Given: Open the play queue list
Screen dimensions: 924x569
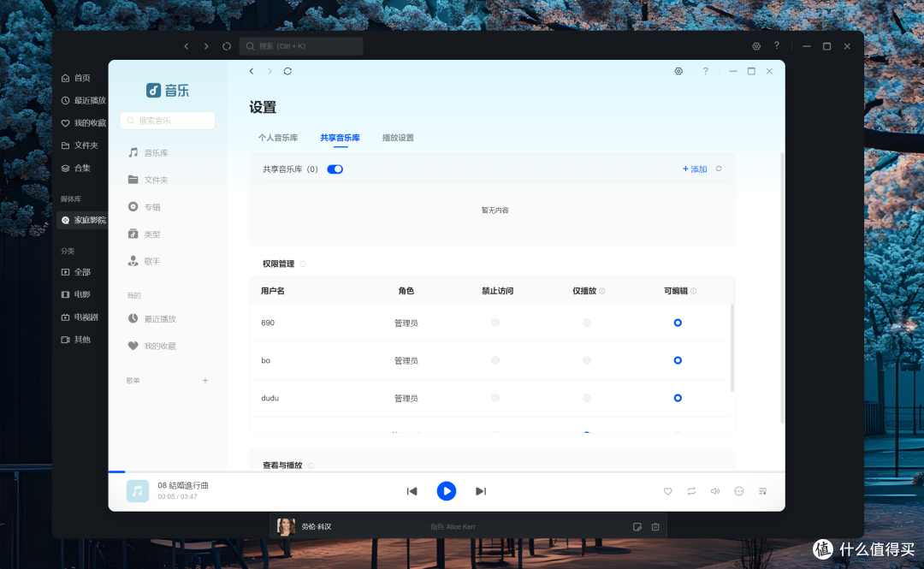Looking at the screenshot, I should point(762,491).
